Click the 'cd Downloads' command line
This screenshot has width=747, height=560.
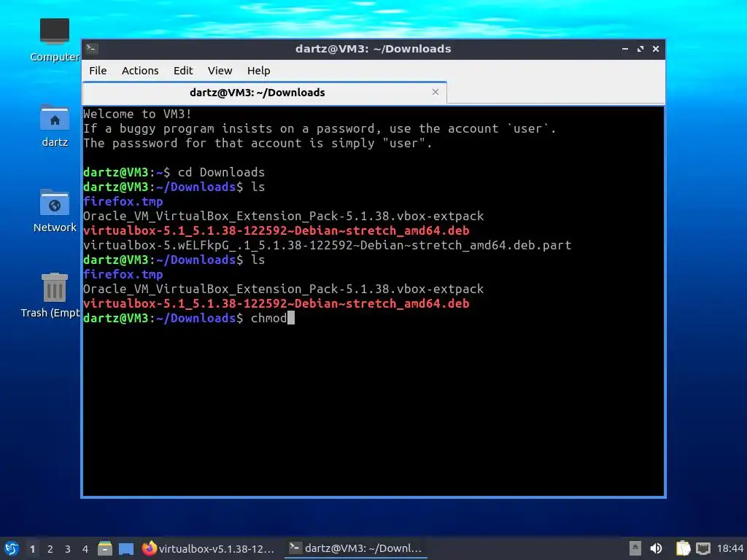(x=174, y=172)
